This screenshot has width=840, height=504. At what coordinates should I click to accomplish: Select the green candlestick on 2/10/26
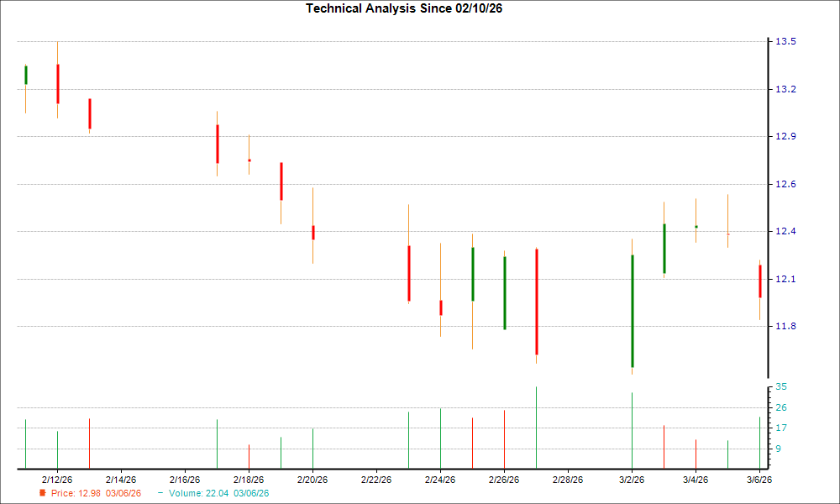[x=25, y=76]
